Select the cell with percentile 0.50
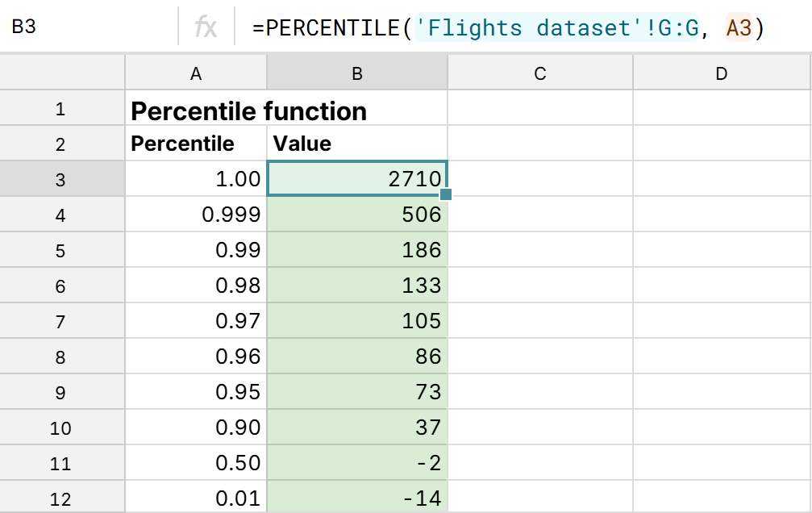 click(x=195, y=462)
